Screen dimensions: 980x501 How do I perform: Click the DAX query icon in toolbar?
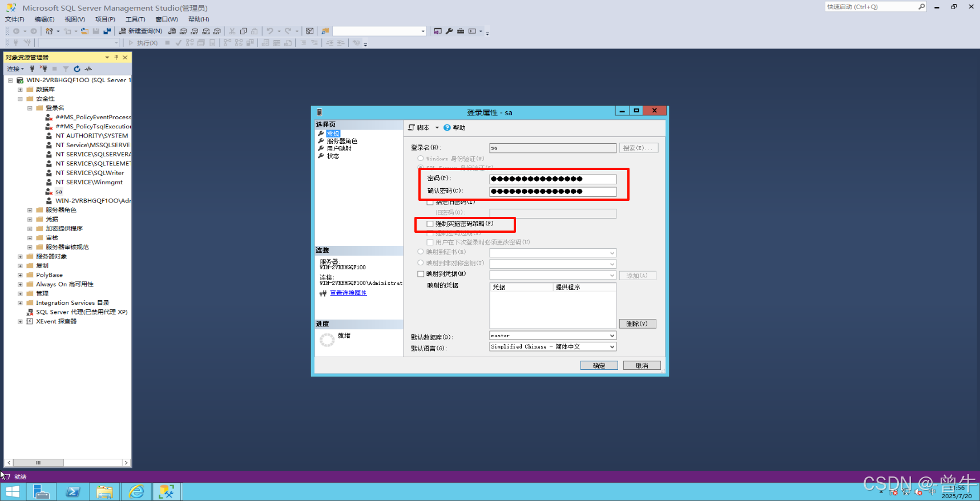point(217,31)
